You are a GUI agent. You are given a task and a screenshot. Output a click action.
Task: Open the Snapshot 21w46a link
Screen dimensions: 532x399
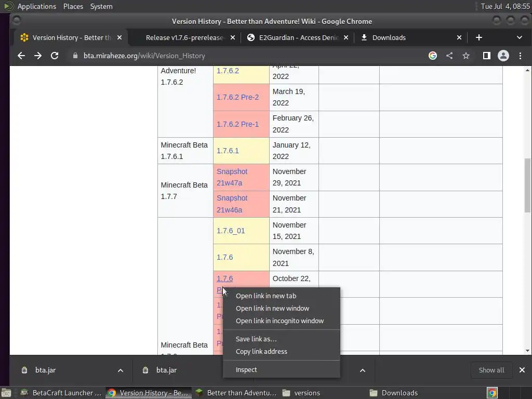click(232, 204)
